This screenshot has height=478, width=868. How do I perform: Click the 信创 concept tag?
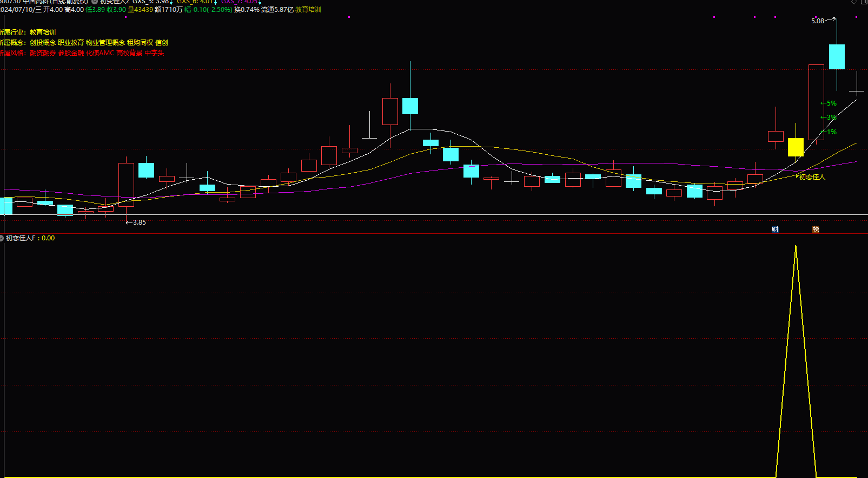tap(162, 42)
